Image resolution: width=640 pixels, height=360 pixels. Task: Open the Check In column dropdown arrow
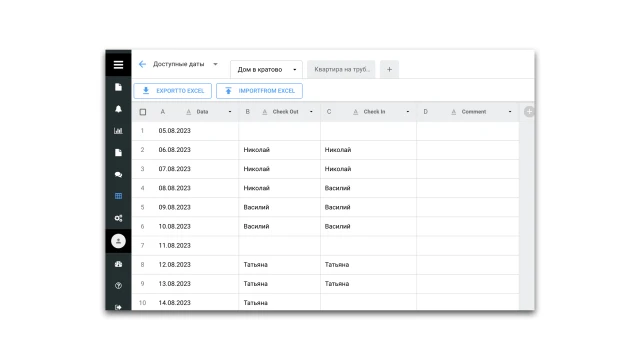[x=407, y=112]
